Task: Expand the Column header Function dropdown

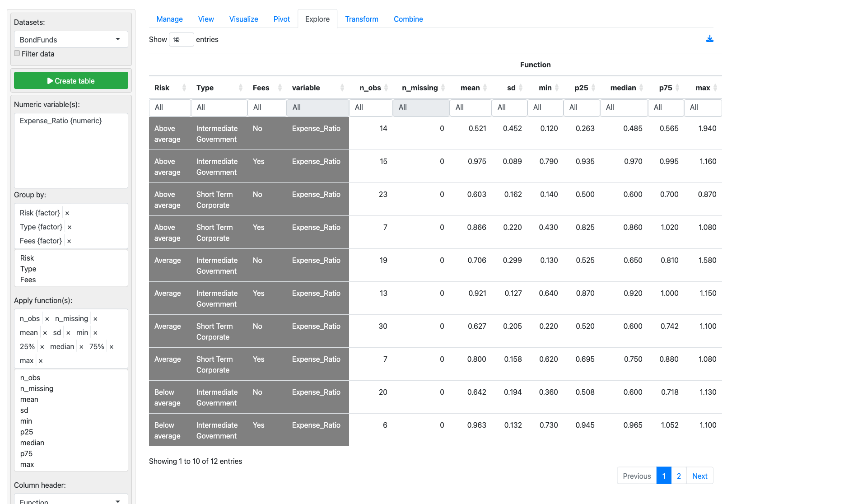Action: [x=71, y=500]
